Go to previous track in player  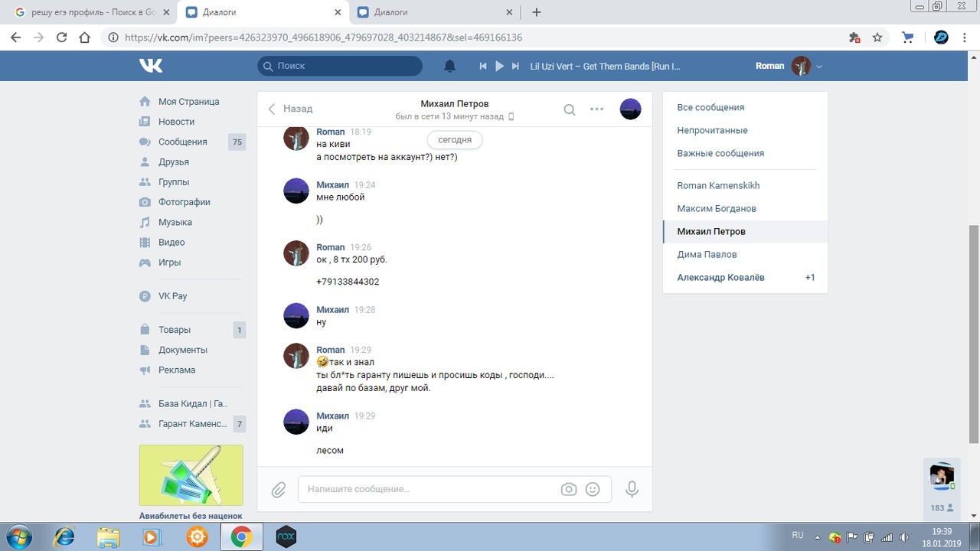(483, 66)
